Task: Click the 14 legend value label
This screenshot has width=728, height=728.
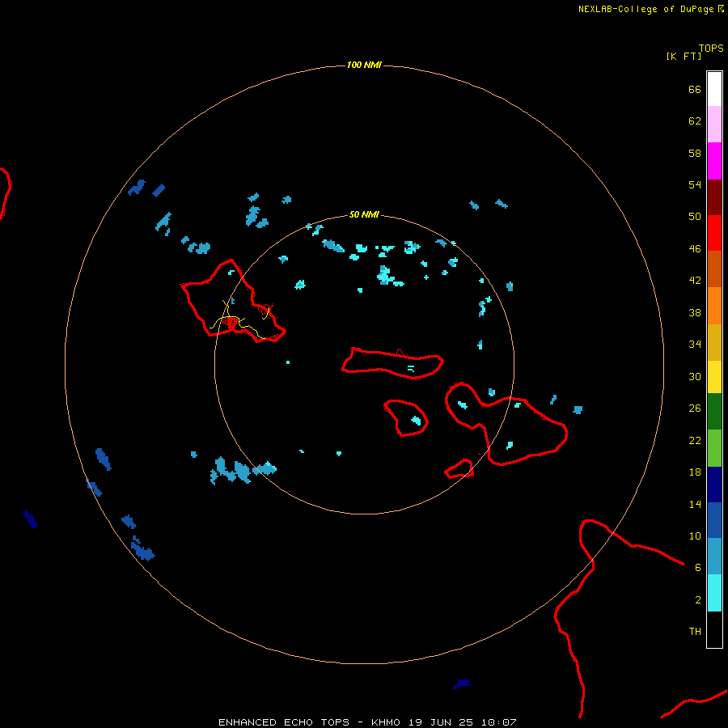Action: (695, 504)
